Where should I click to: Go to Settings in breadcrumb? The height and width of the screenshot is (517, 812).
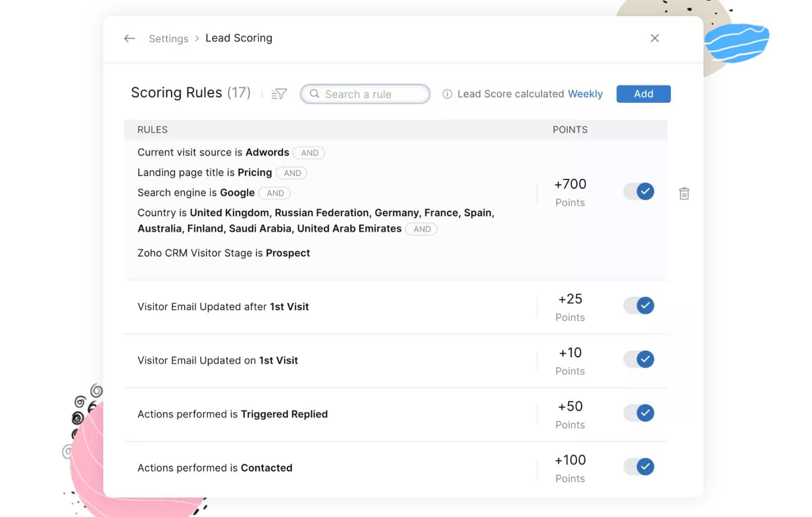(x=168, y=39)
